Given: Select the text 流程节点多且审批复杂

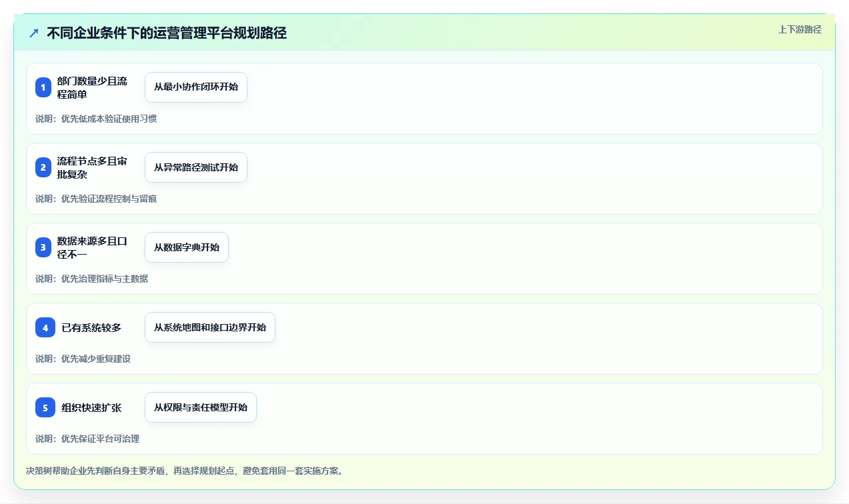Looking at the screenshot, I should pos(92,167).
